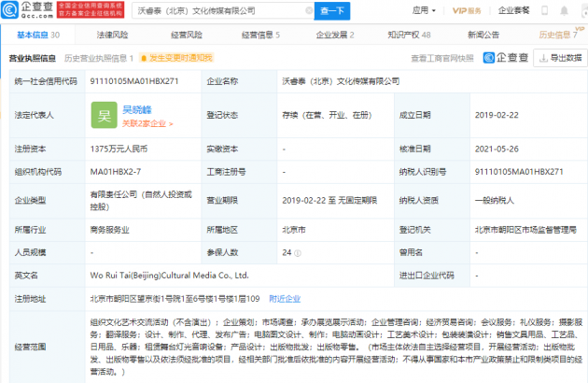Select the establishment date 2019-02-22
The height and width of the screenshot is (383, 588).
(x=497, y=115)
